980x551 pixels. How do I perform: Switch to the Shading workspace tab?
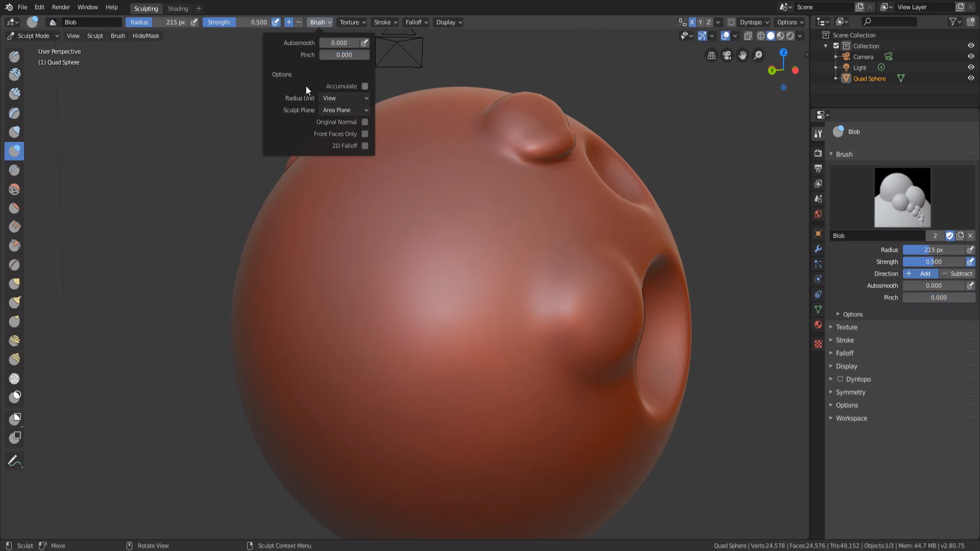click(x=178, y=9)
